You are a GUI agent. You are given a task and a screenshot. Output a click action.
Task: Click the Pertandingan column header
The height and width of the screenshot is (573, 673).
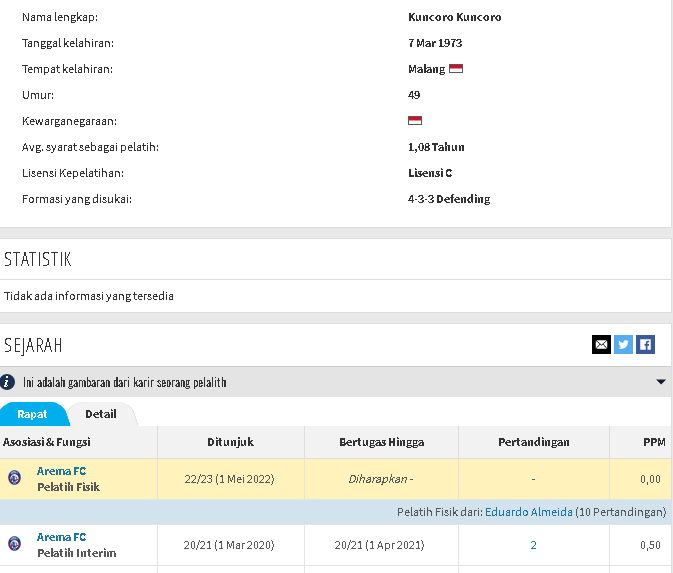534,442
